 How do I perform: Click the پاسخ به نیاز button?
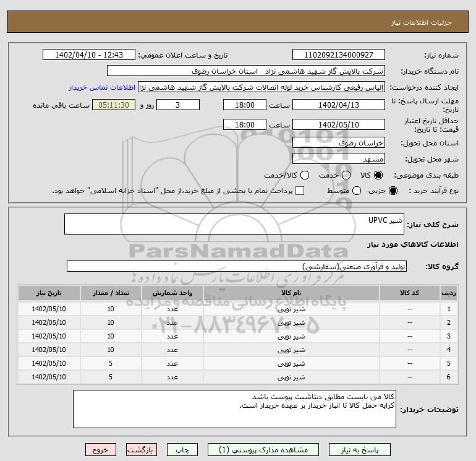[x=359, y=450]
